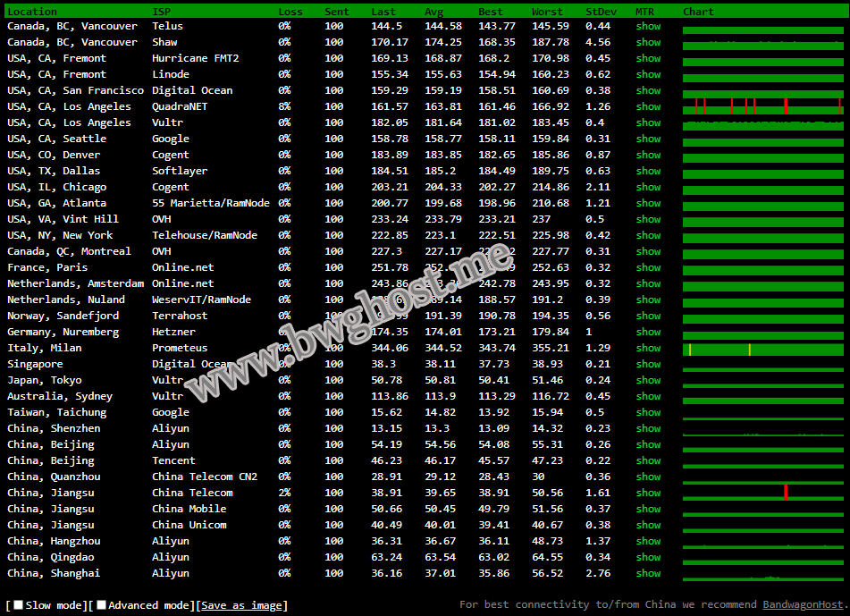The width and height of the screenshot is (850, 616).
Task: Show MTR for Tokyo Vultr
Action: click(648, 380)
